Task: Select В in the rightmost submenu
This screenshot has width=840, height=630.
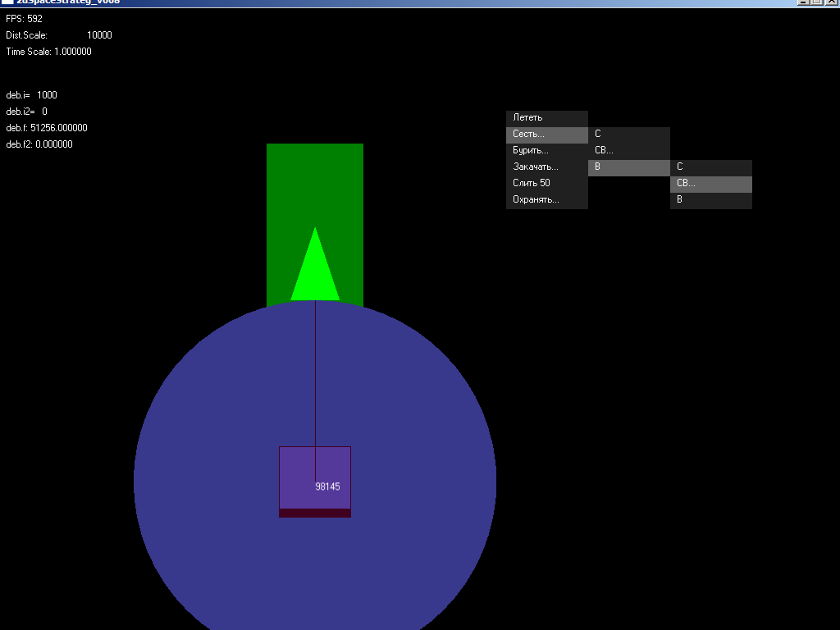Action: (x=710, y=200)
